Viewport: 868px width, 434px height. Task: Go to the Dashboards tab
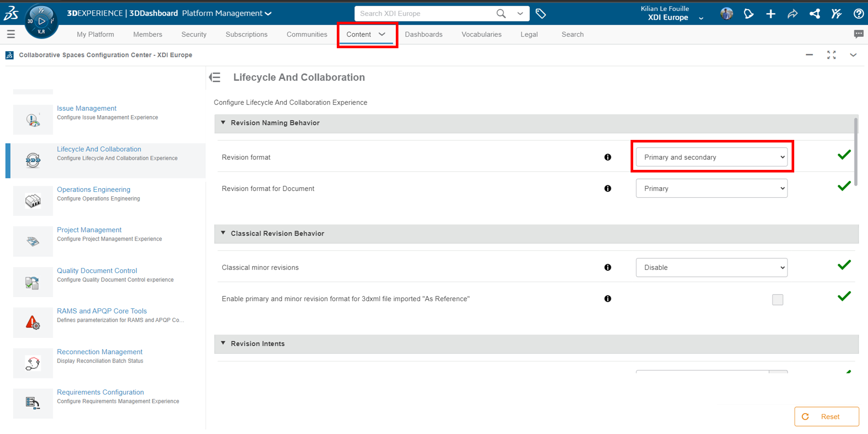pyautogui.click(x=424, y=34)
